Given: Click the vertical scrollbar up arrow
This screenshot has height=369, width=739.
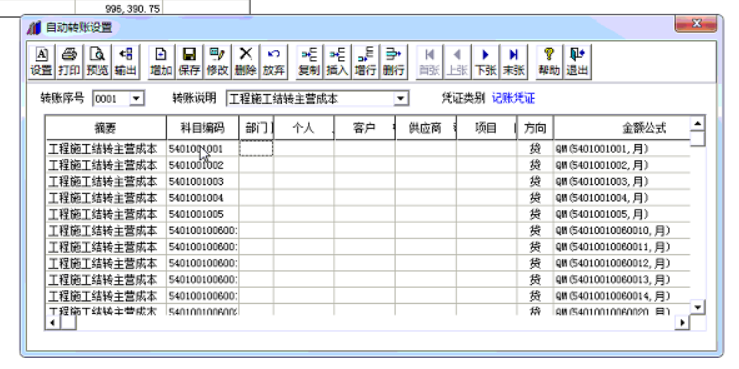Looking at the screenshot, I should [x=698, y=123].
